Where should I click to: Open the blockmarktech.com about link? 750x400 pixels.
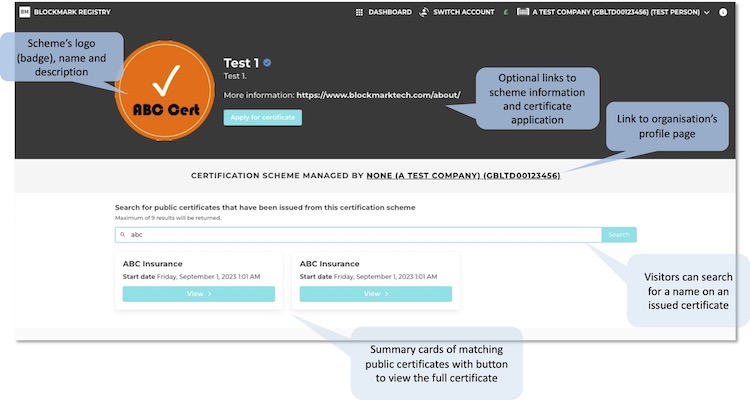378,96
